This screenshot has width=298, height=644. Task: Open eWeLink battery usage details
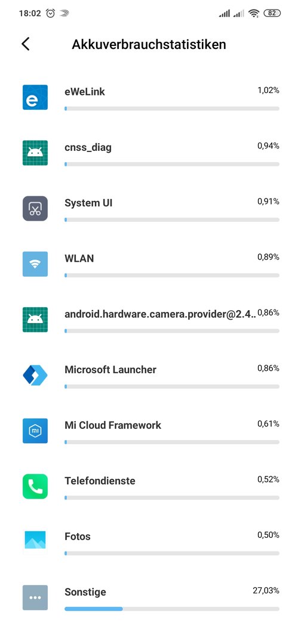(149, 97)
